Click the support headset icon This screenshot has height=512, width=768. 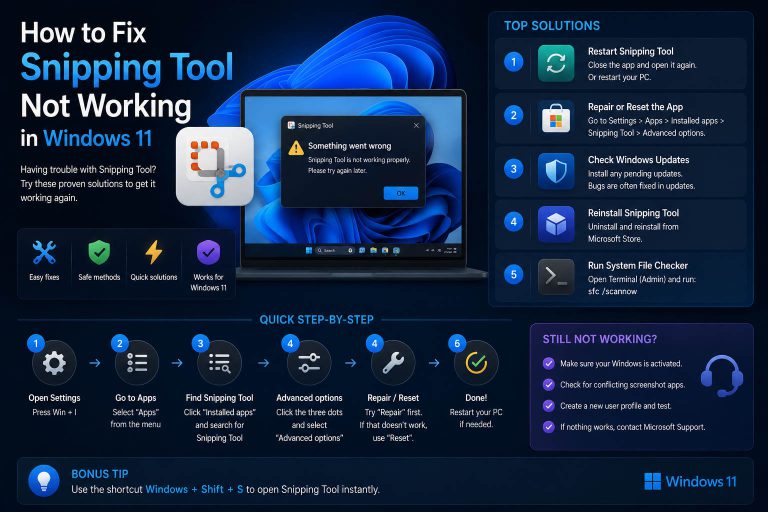coord(722,375)
